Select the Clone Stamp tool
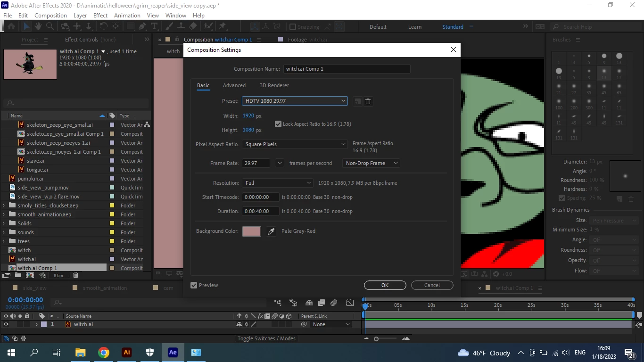Viewport: 644px width, 362px height. tap(181, 26)
